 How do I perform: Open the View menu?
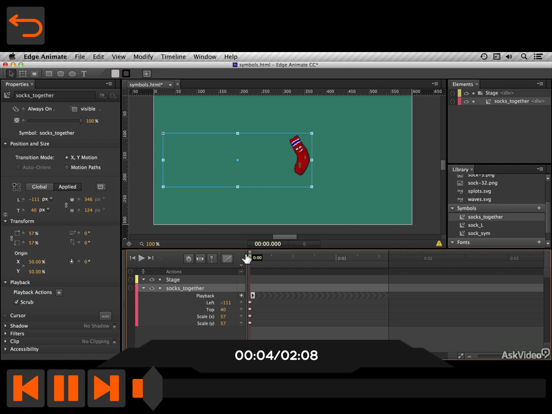coord(119,57)
